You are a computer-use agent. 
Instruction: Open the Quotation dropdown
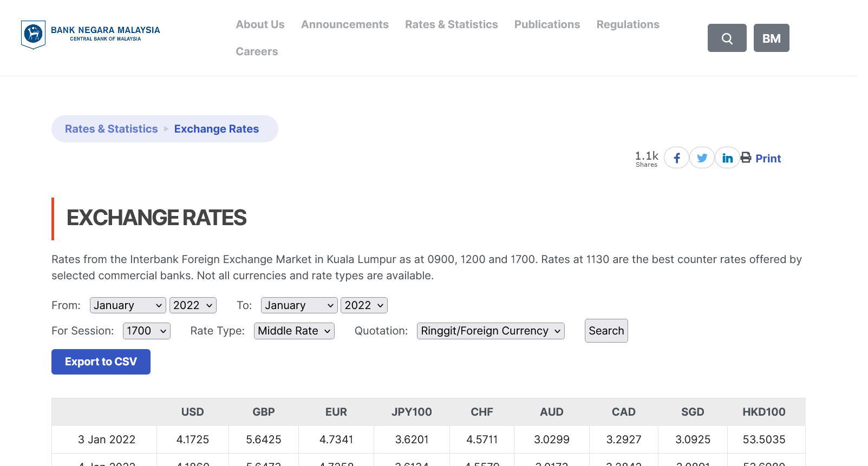click(x=491, y=331)
